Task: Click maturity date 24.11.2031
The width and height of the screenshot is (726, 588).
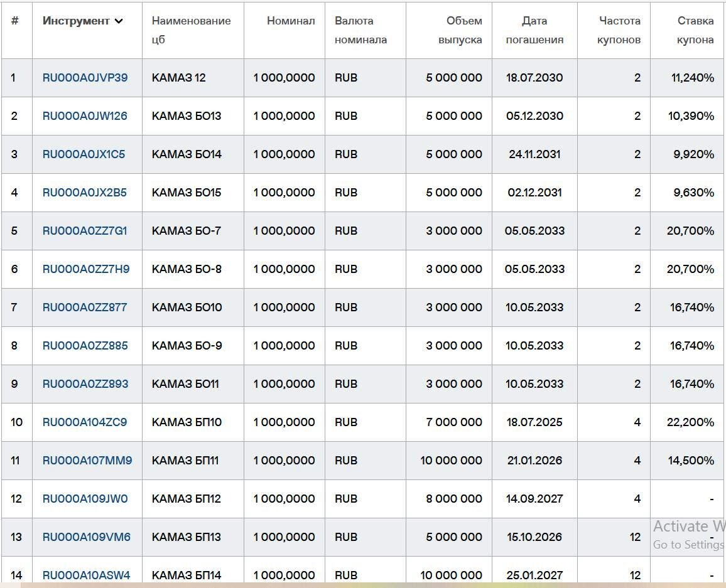Action: (x=534, y=154)
